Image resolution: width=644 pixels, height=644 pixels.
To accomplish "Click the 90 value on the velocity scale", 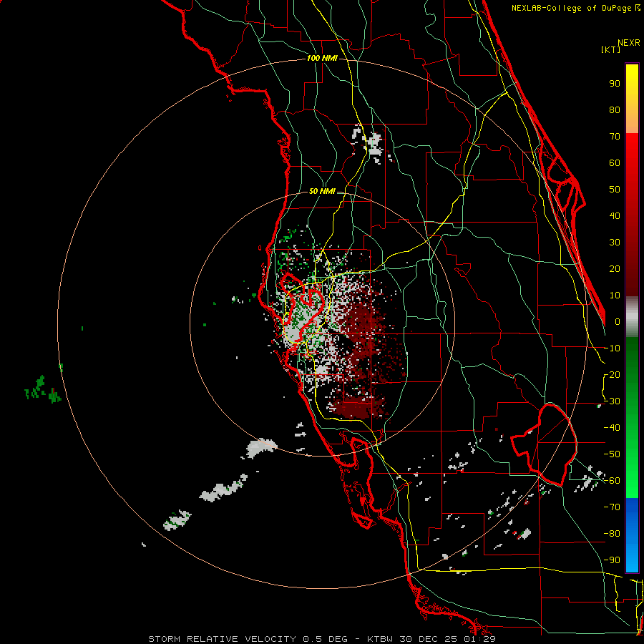I will point(615,84).
